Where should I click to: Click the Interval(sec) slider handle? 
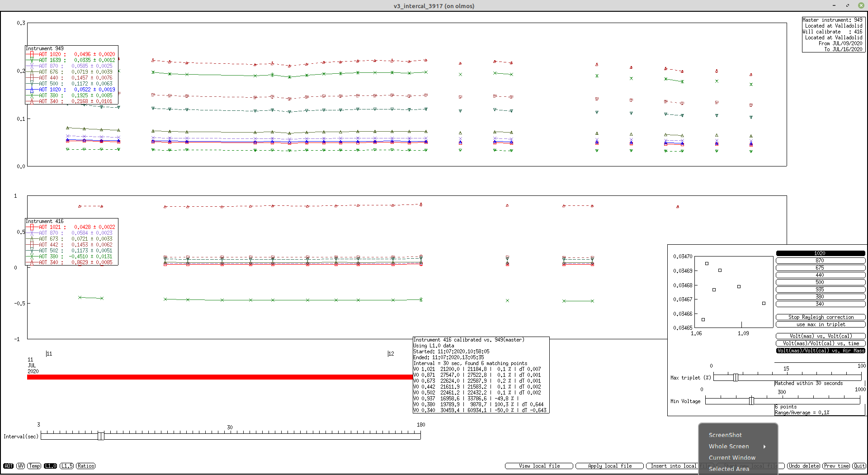click(x=101, y=436)
